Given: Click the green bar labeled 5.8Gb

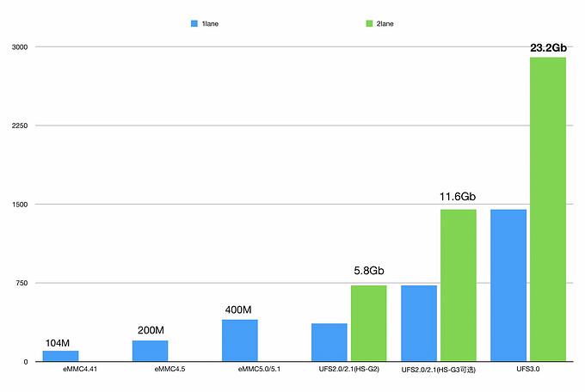Looking at the screenshot, I should pos(368,323).
